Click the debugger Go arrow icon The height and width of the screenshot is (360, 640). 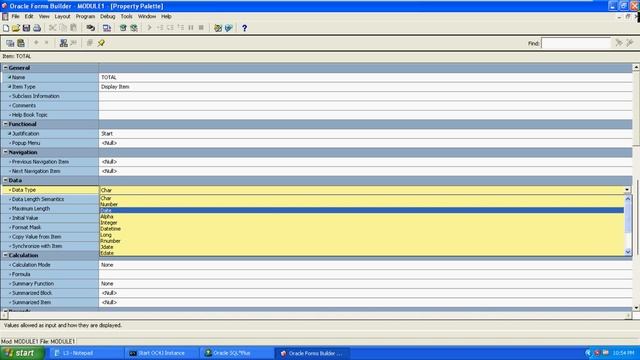[x=149, y=28]
